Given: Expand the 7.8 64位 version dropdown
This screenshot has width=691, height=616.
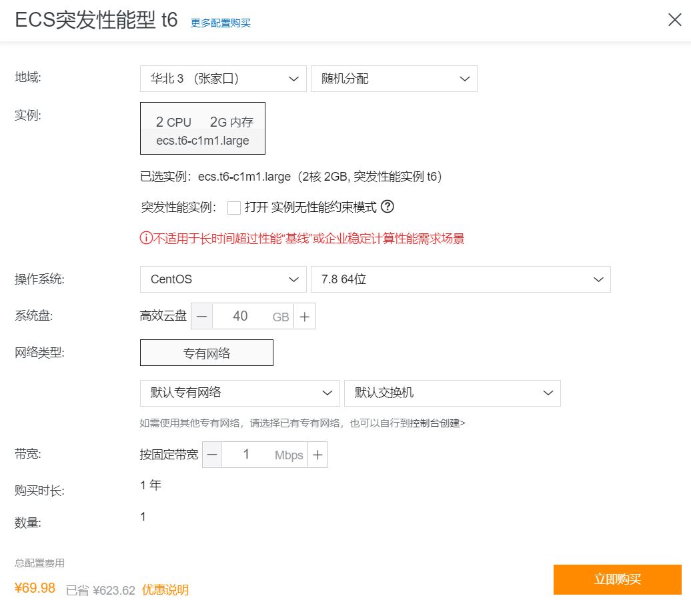Looking at the screenshot, I should [460, 279].
